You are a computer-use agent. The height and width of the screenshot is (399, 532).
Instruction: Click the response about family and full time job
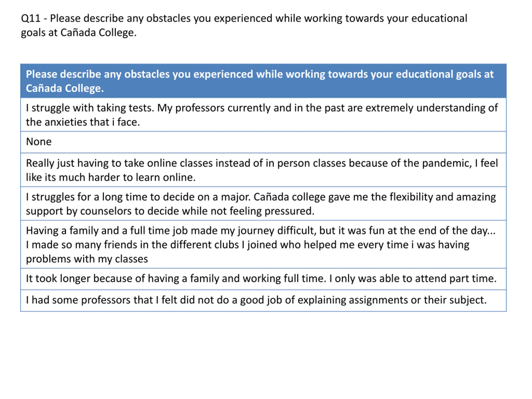(263, 244)
